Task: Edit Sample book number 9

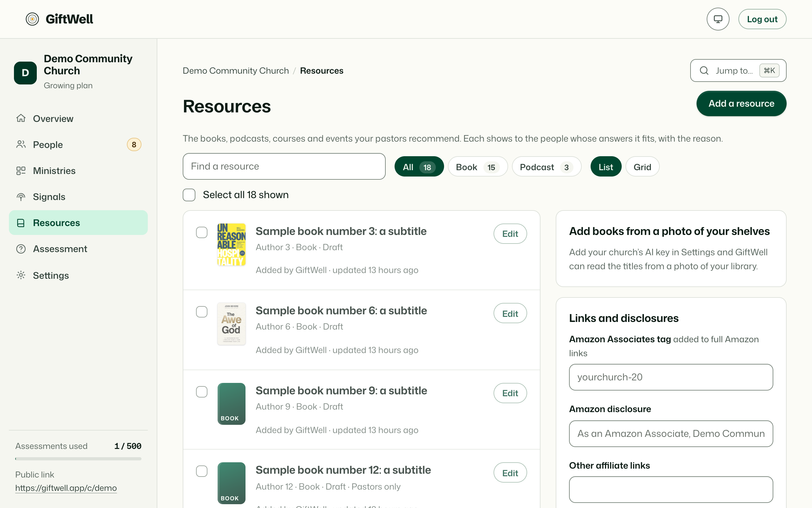Action: point(510,393)
